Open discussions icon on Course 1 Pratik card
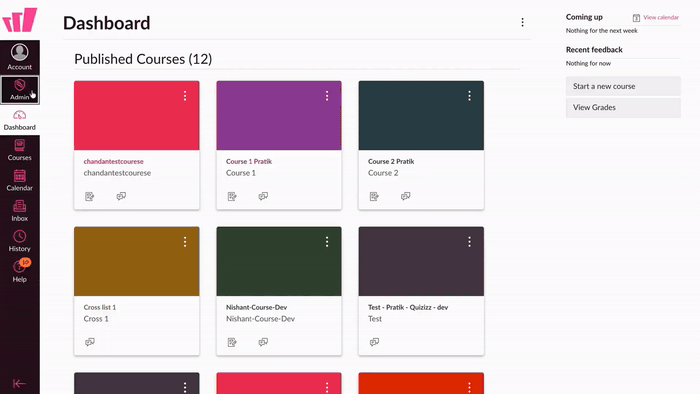Viewport: 700px width, 394px height. pos(263,196)
